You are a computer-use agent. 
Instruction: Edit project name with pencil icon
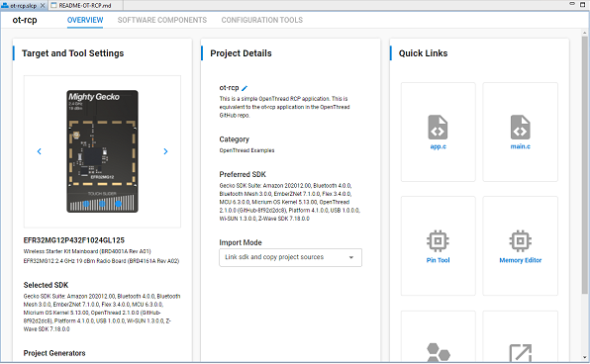tap(245, 88)
